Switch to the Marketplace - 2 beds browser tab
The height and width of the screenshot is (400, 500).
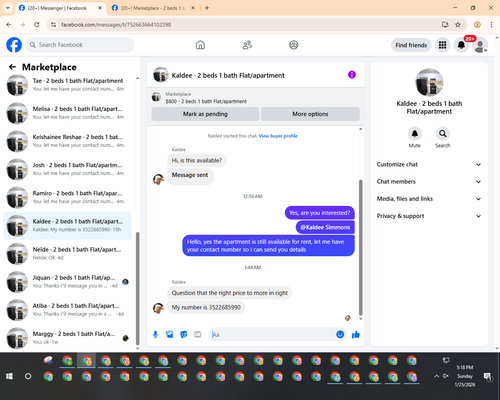coord(153,8)
